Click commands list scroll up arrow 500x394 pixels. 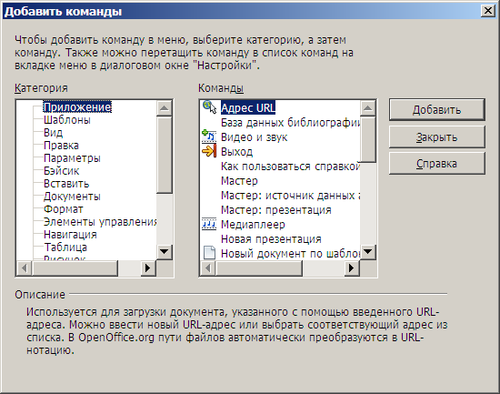pos(368,108)
